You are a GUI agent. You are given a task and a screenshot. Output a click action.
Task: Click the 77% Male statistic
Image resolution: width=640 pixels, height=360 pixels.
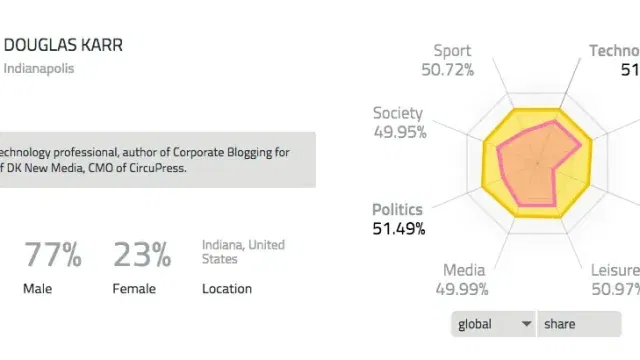coord(53,254)
